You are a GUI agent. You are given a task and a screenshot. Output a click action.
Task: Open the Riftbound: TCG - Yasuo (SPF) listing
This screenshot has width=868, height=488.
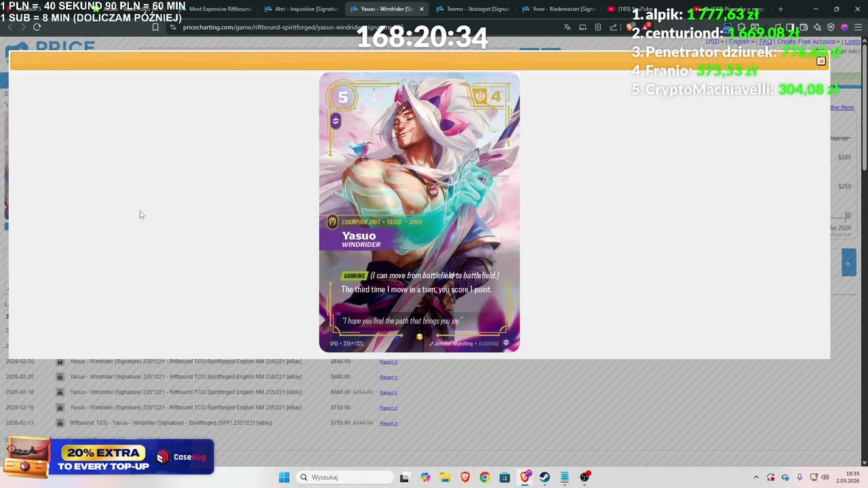point(171,423)
